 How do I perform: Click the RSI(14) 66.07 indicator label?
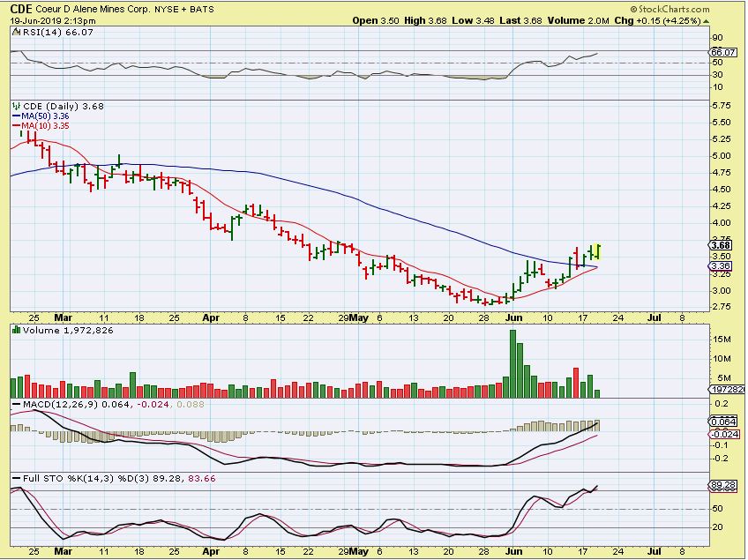[x=57, y=32]
